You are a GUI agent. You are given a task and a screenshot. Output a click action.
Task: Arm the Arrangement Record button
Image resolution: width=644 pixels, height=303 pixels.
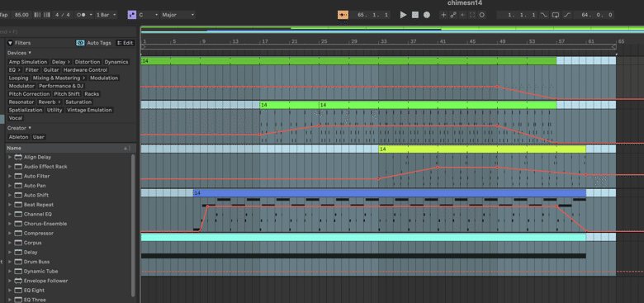click(x=427, y=15)
